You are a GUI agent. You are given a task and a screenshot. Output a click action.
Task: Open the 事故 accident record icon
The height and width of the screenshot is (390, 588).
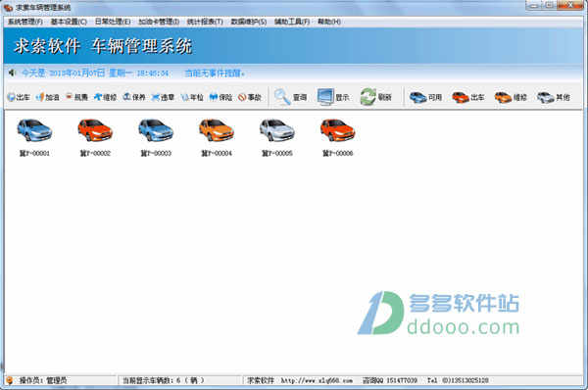pos(250,97)
